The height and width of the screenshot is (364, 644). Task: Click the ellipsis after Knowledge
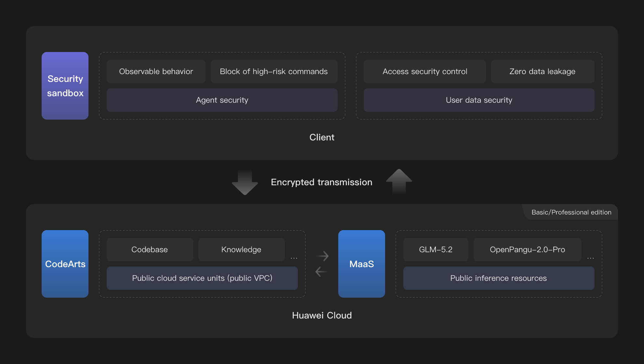(294, 258)
